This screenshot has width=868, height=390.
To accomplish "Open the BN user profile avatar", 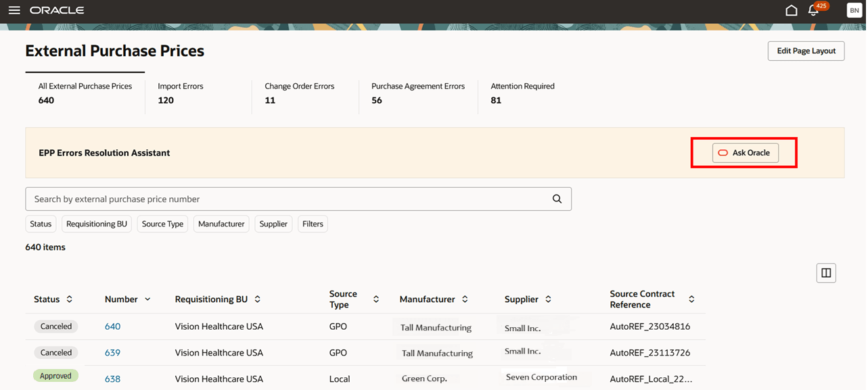I will pos(854,9).
